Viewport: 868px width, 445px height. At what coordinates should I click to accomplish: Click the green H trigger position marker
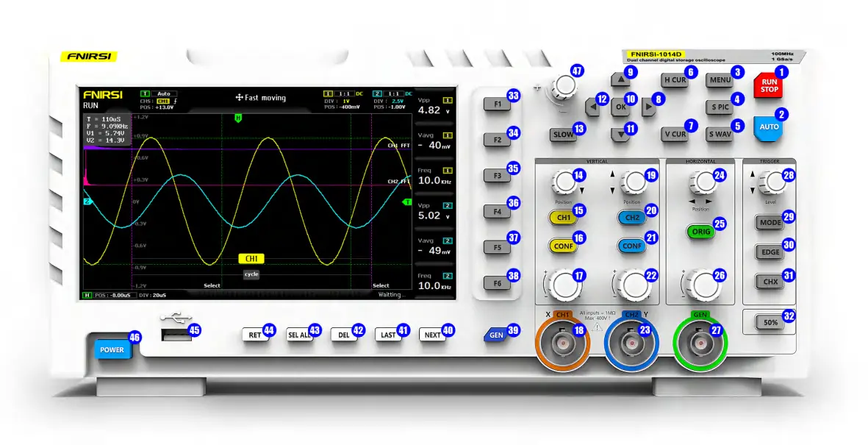(x=238, y=118)
